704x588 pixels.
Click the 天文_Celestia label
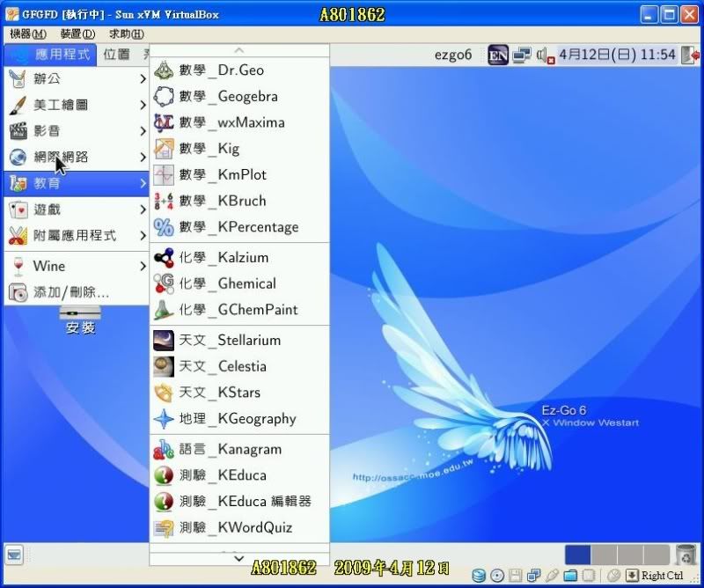click(223, 366)
